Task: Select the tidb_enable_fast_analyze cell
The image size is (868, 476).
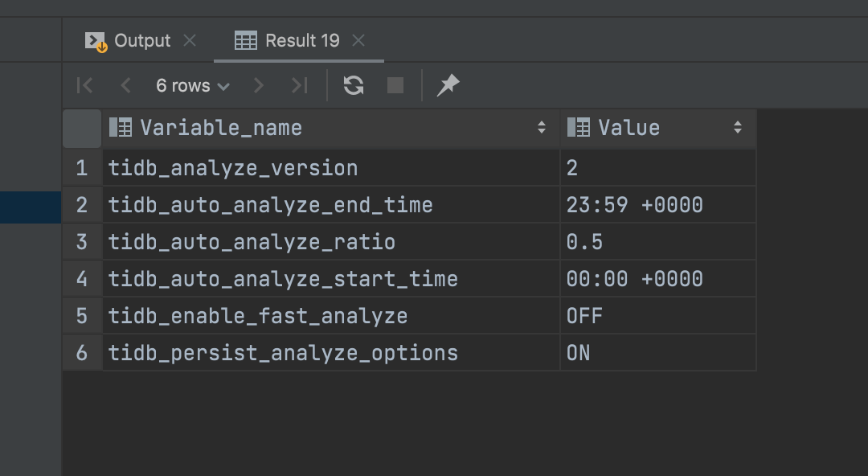Action: (x=257, y=316)
